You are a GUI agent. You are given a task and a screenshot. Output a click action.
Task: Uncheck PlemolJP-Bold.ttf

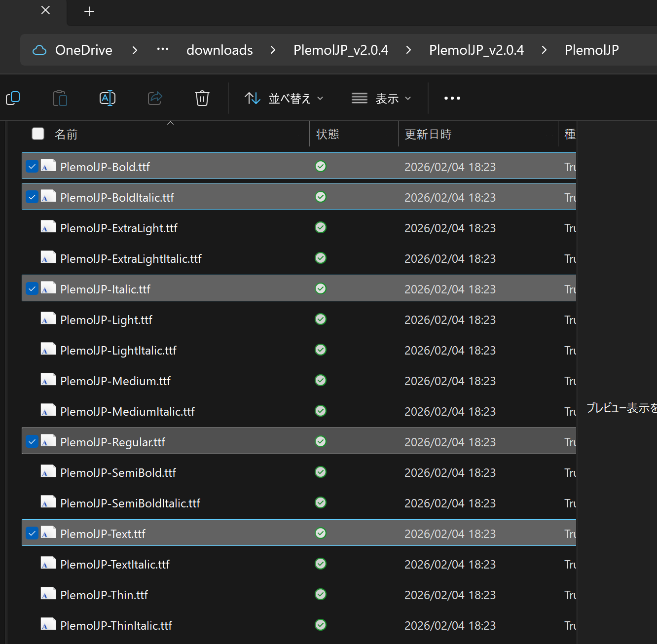click(x=32, y=166)
